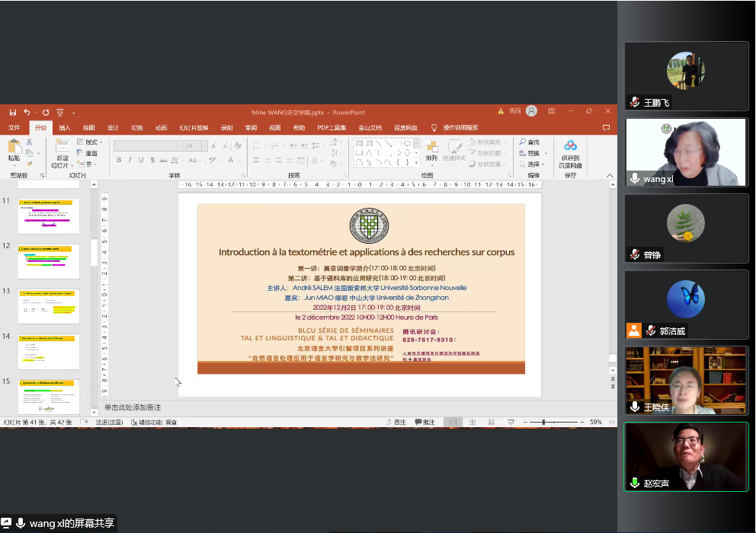The width and height of the screenshot is (756, 533).
Task: Open the Insert ribbon tab
Action: point(65,128)
